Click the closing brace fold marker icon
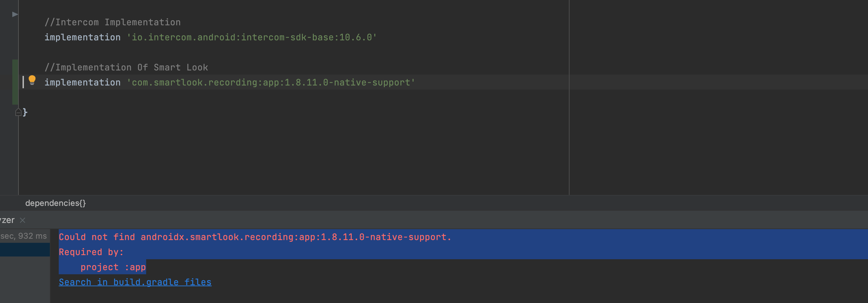 pos(18,112)
